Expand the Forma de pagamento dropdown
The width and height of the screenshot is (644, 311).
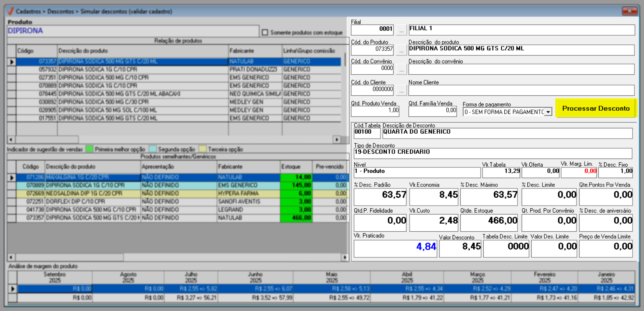548,112
